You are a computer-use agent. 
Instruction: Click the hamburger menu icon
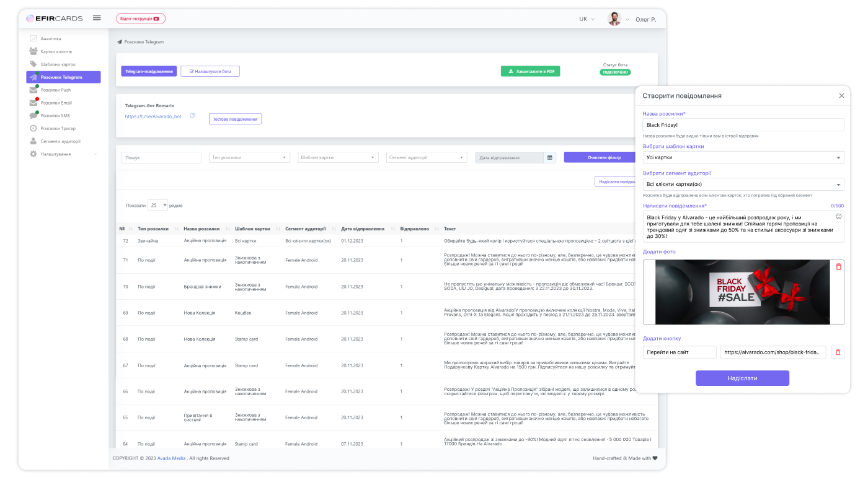click(97, 18)
